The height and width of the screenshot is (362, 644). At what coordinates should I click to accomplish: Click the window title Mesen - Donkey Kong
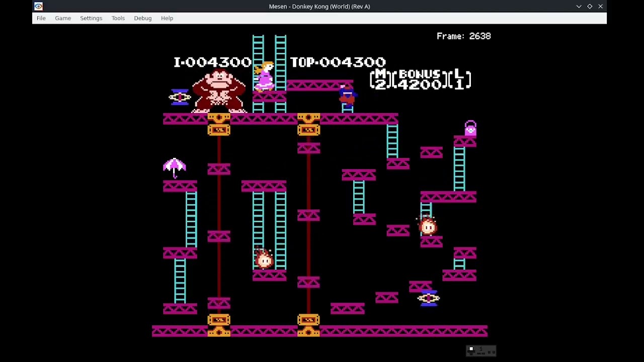[x=319, y=7]
